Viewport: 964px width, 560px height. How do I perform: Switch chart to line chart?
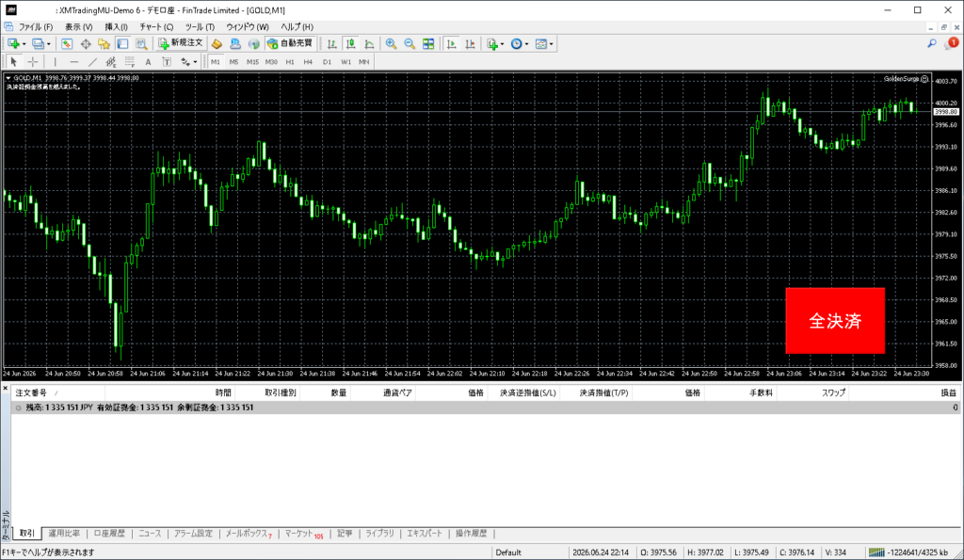[x=369, y=43]
